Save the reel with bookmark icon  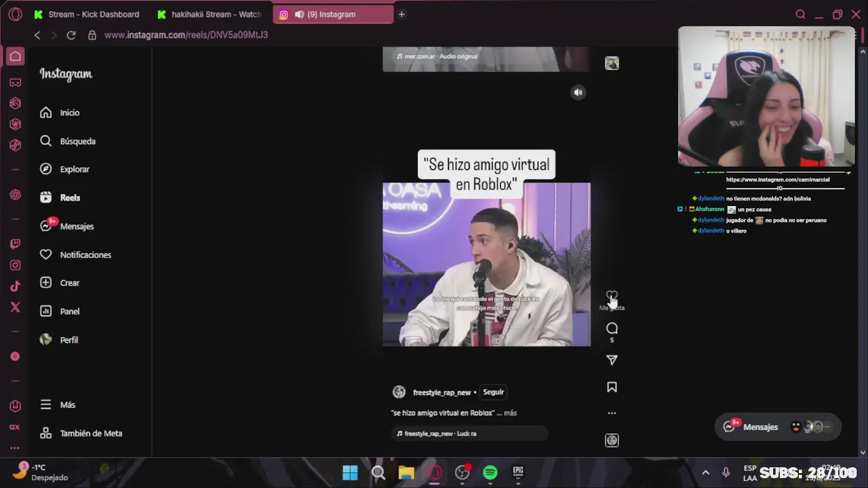point(612,387)
